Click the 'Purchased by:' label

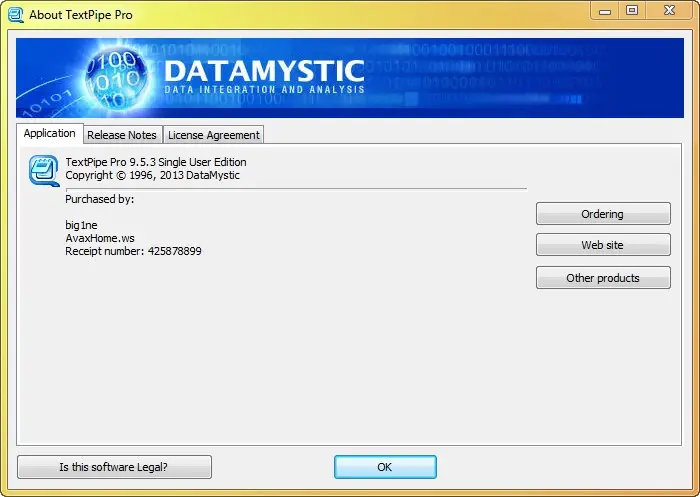(100, 199)
